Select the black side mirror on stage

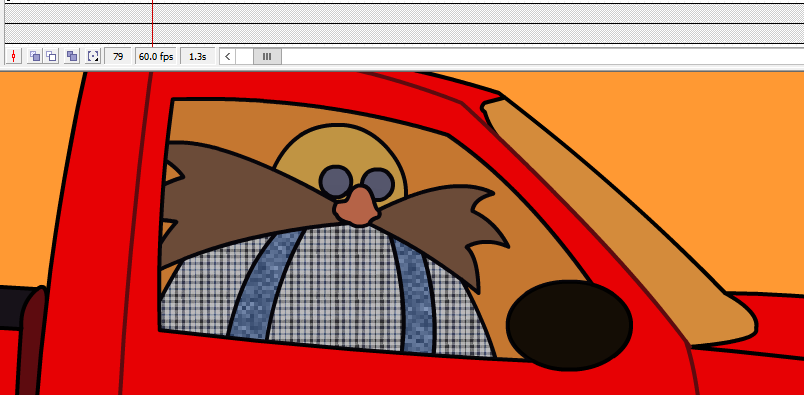pos(569,325)
